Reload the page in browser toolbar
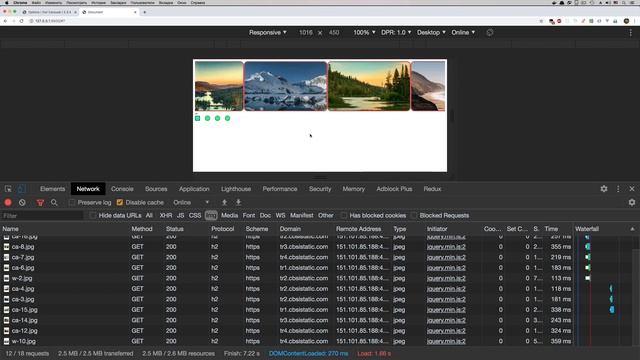640x360 pixels. point(22,21)
